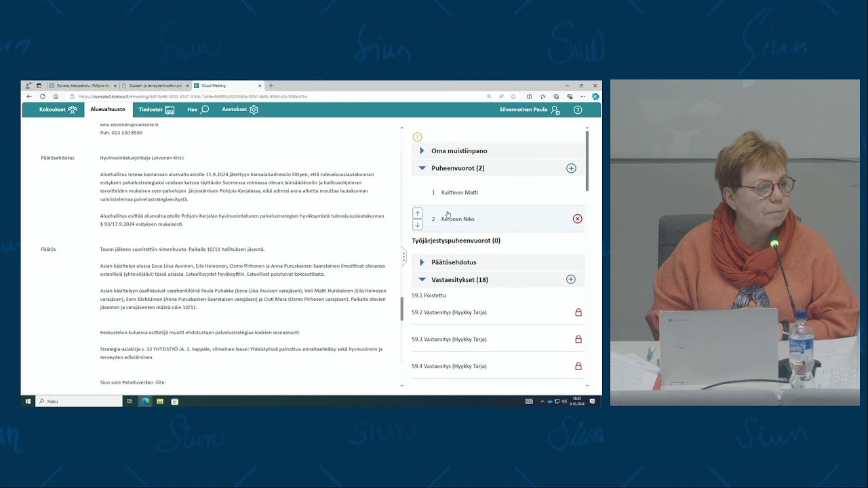Collapse the Puheenvuorot section
Screen dimensions: 868x488
click(422, 168)
